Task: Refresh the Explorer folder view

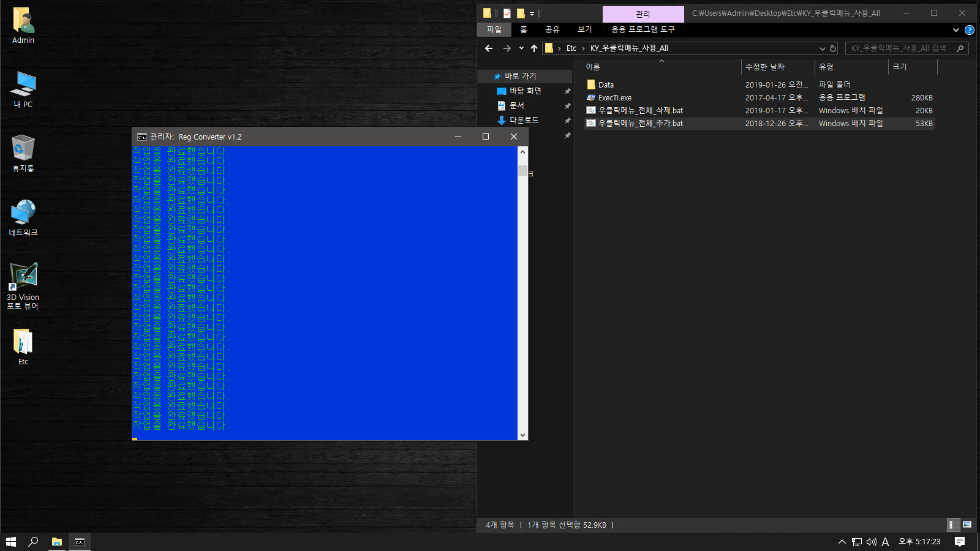Action: [833, 48]
